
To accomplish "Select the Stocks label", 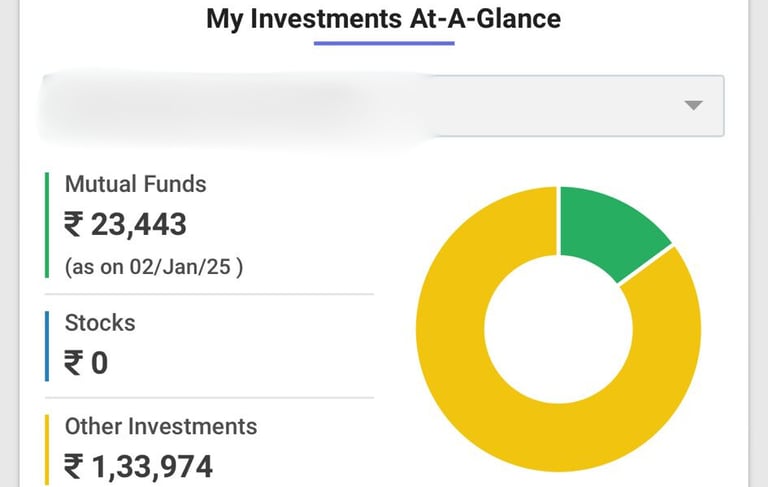I will (x=100, y=323).
